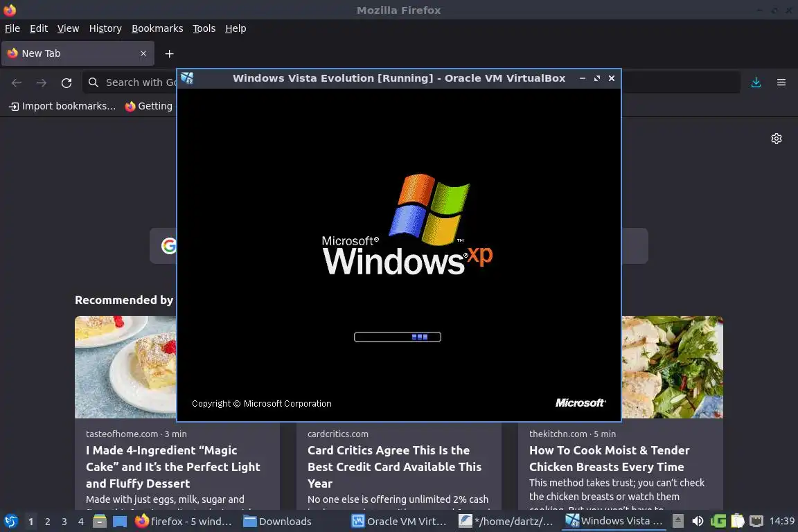Open the Help menu

click(x=236, y=28)
